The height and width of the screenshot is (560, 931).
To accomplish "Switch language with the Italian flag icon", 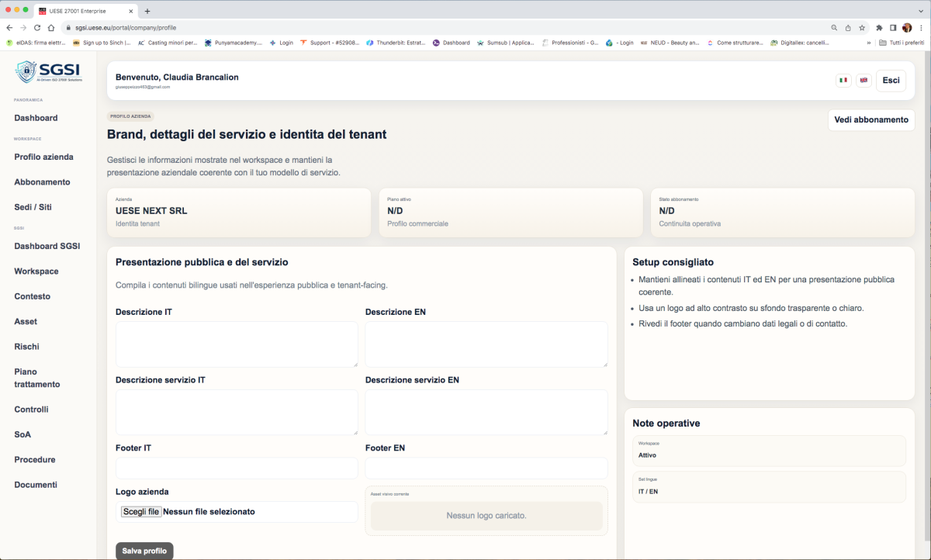I will (x=843, y=81).
